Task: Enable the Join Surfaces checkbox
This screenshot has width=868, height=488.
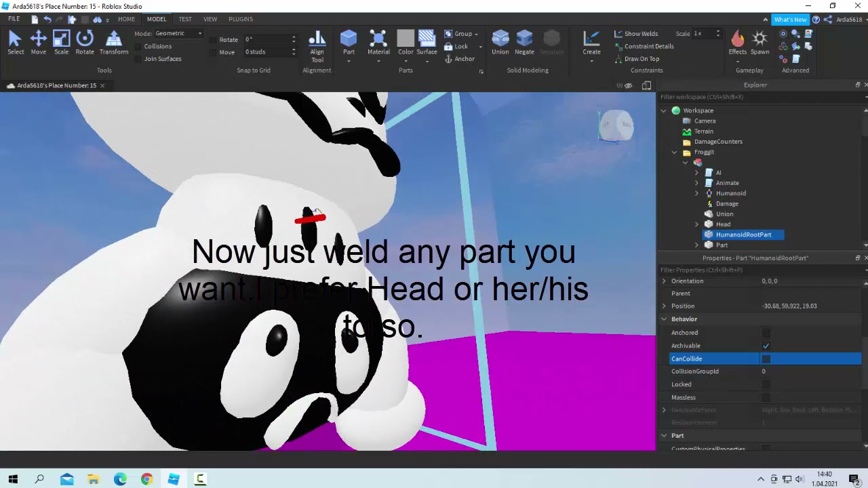Action: pyautogui.click(x=138, y=59)
